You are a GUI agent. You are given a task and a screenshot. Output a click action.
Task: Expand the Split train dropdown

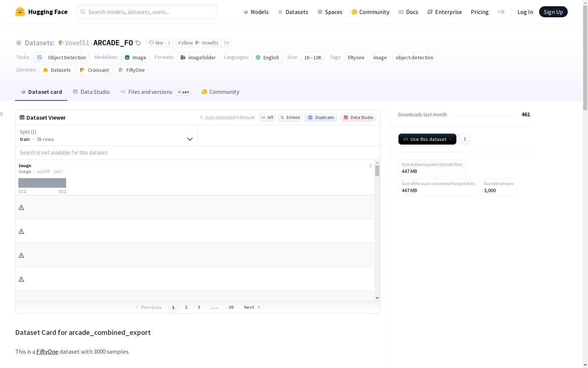pyautogui.click(x=106, y=135)
